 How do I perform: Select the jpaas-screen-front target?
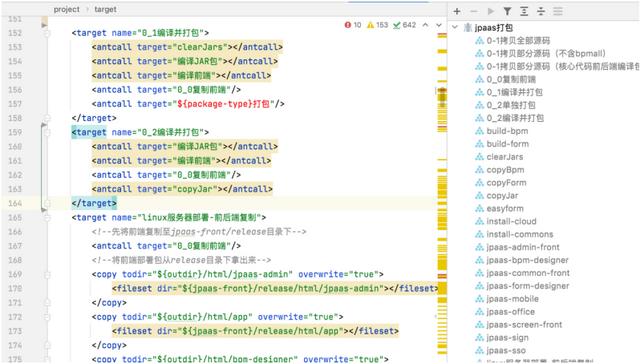[x=524, y=325]
